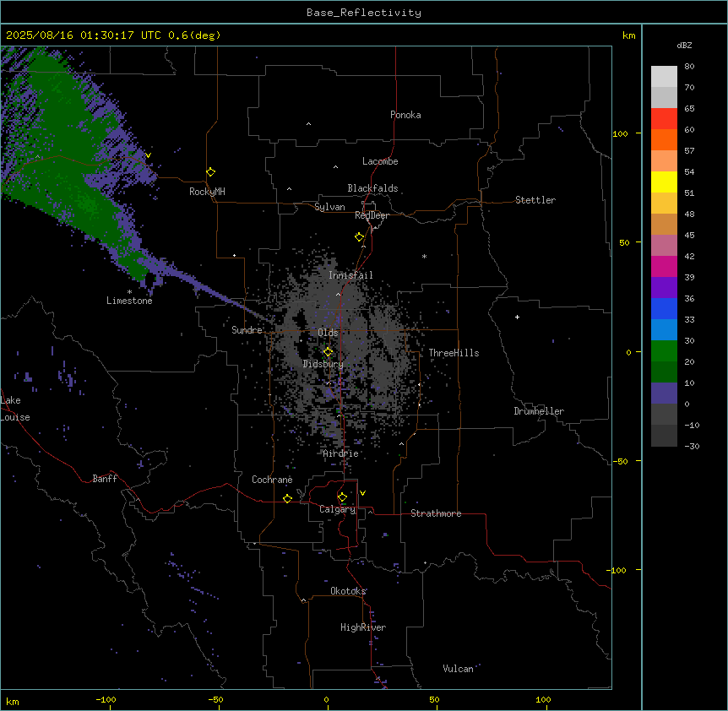Click the Base_Reflectivity title

(x=364, y=13)
